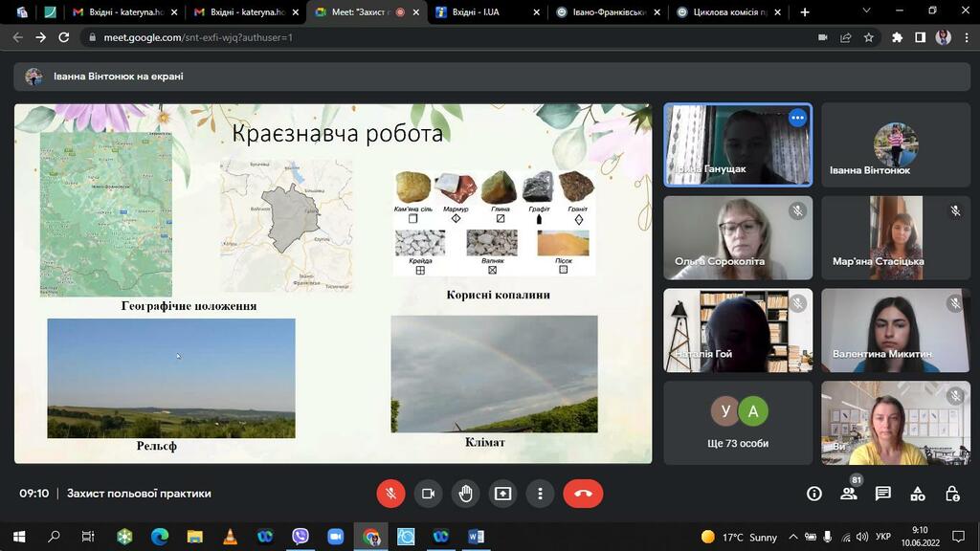Unmute the microphone in Meet
The image size is (980, 551).
click(x=390, y=494)
